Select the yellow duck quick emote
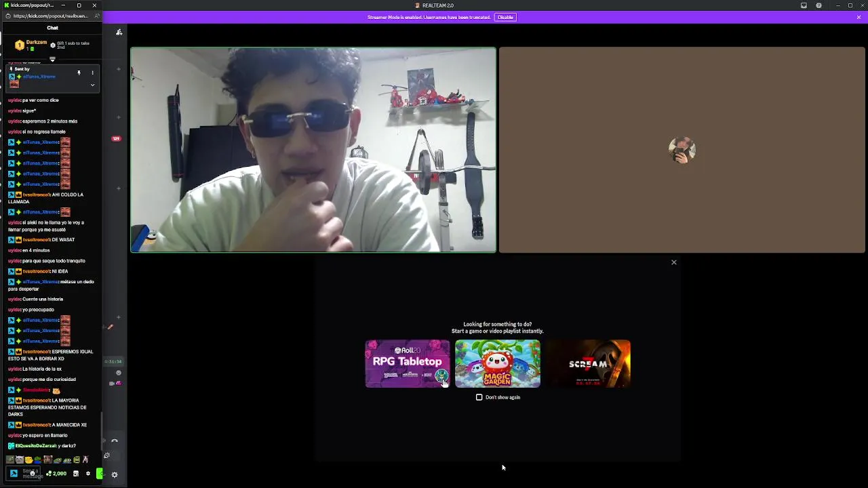The image size is (868, 488). point(28,460)
